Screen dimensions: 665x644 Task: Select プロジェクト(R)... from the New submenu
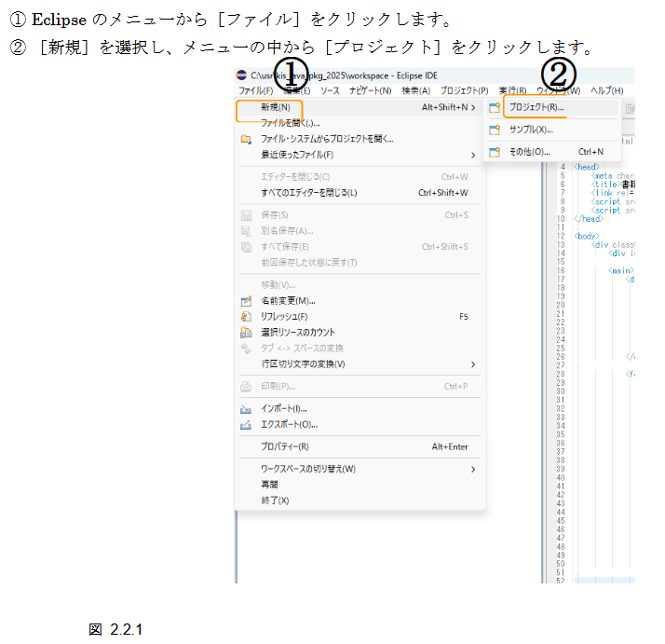click(536, 108)
